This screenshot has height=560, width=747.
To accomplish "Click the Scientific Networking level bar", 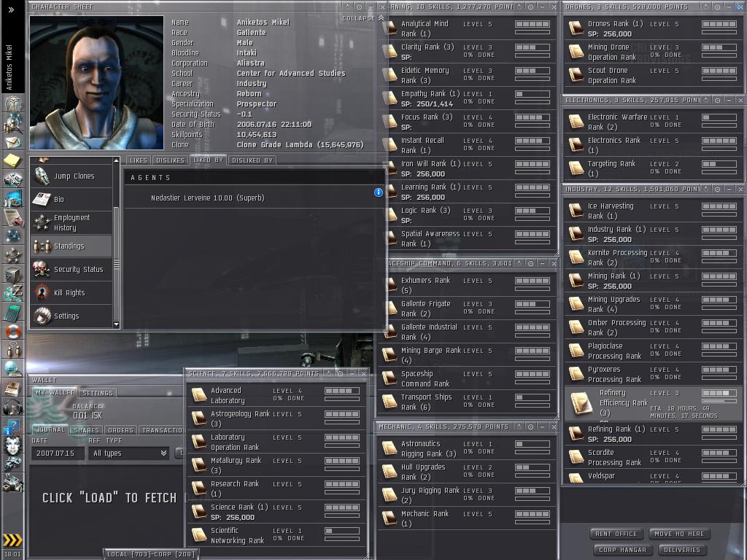I will tap(342, 531).
